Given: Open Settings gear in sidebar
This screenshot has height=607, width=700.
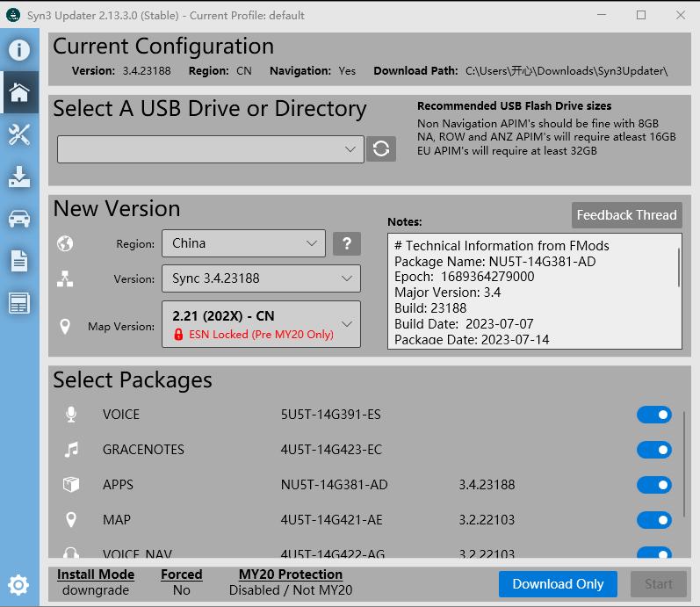Looking at the screenshot, I should 18,585.
